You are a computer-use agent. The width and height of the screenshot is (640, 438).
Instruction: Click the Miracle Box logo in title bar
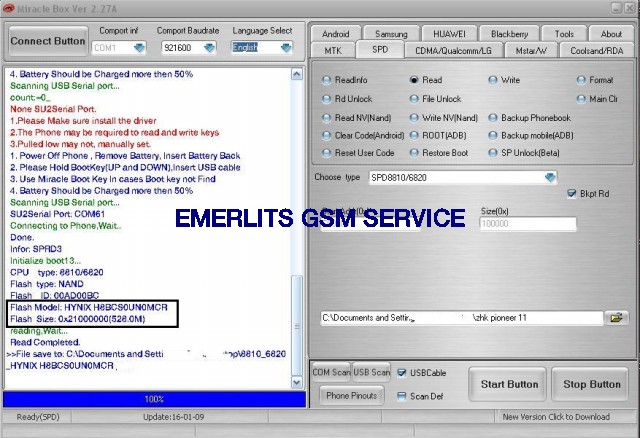8,8
